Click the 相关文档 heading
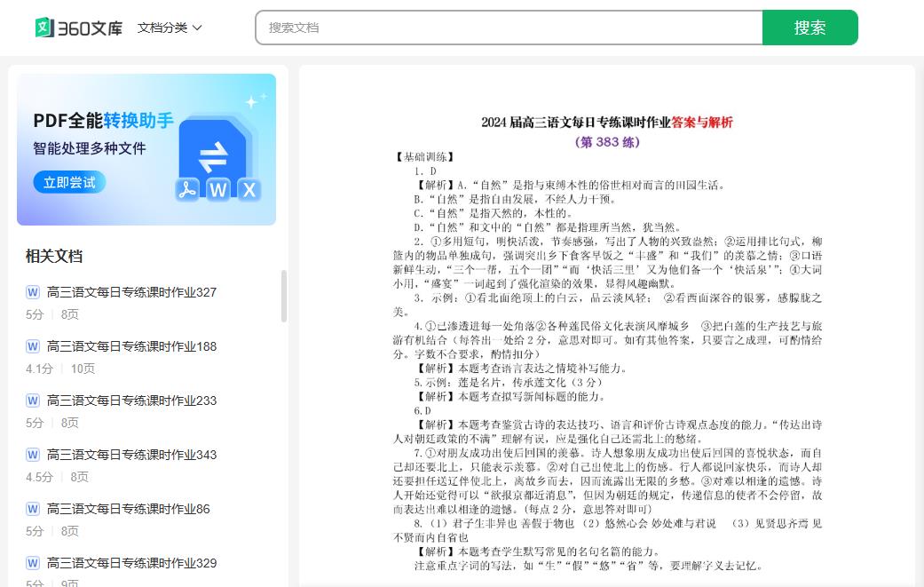Screen dimensions: 924x587 pos(54,257)
